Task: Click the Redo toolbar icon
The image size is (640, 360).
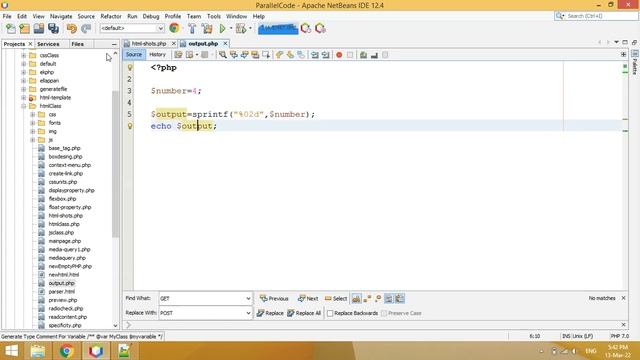Action: click(86, 29)
